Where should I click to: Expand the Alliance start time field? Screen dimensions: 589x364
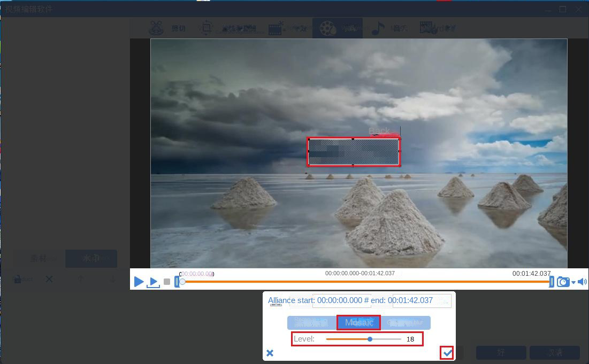pyautogui.click(x=341, y=301)
